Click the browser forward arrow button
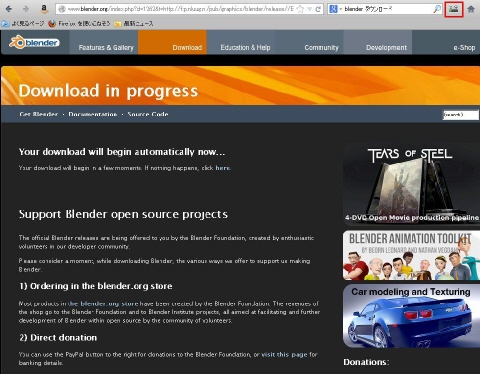Image resolution: width=480 pixels, height=374 pixels. [26, 9]
